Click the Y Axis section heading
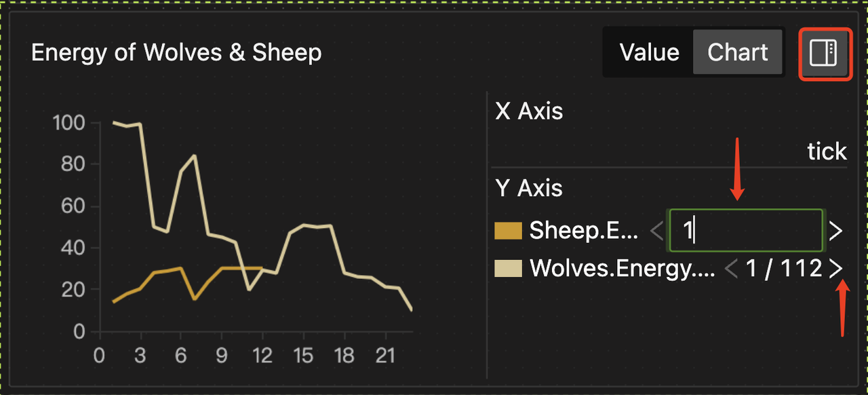This screenshot has height=395, width=868. coord(529,188)
